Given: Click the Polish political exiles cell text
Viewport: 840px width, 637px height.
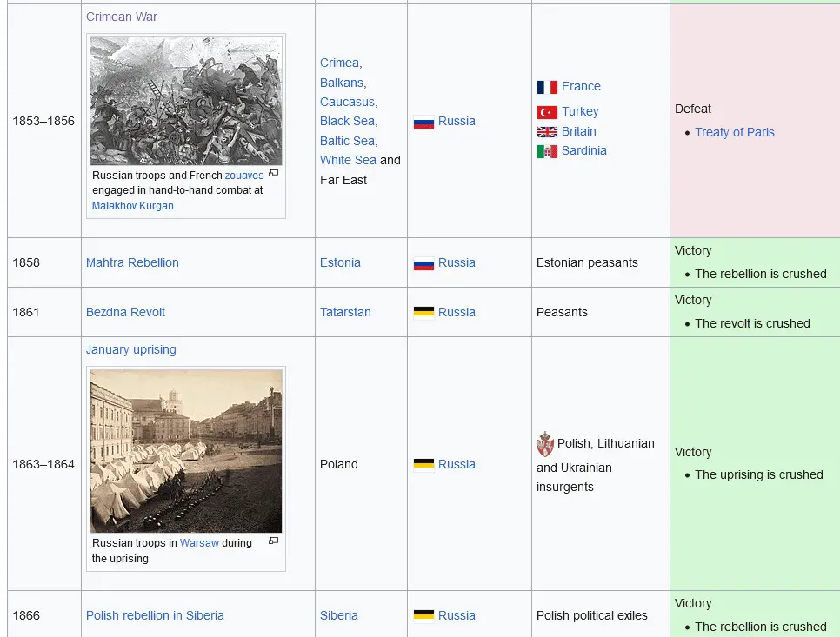Looking at the screenshot, I should [x=592, y=615].
